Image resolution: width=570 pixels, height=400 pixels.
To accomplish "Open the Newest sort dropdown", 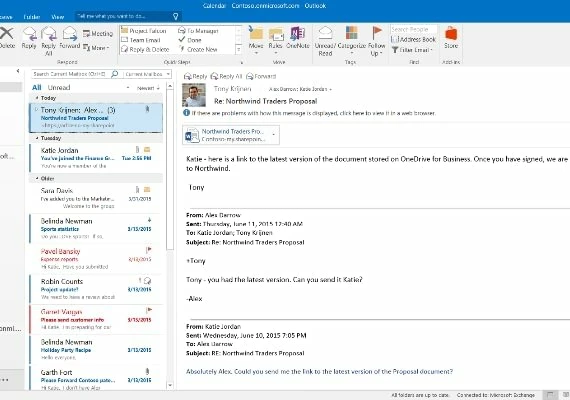I will [148, 88].
